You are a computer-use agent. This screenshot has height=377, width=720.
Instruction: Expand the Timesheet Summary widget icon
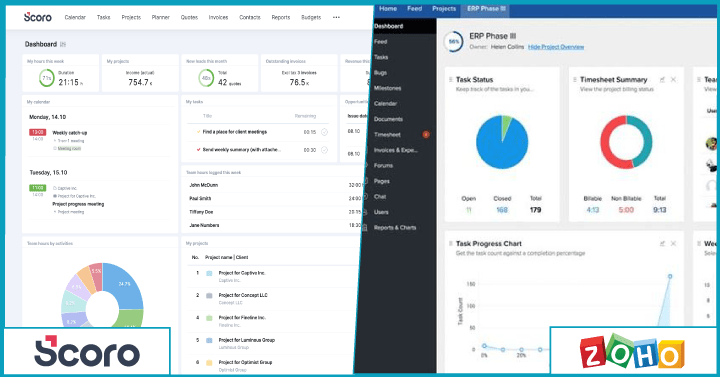pos(662,79)
